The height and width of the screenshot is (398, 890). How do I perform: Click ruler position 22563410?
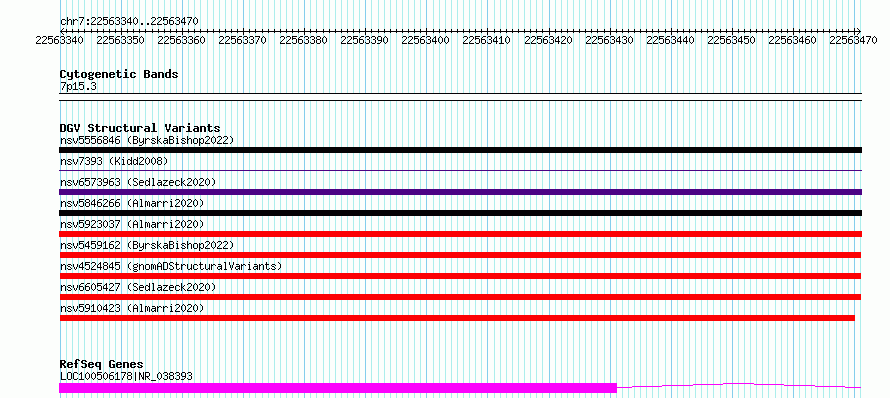point(487,40)
